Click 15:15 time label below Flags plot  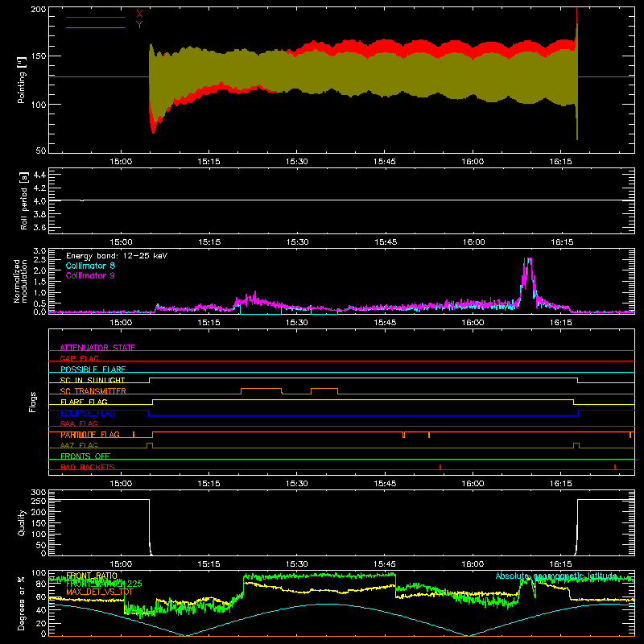(x=208, y=484)
